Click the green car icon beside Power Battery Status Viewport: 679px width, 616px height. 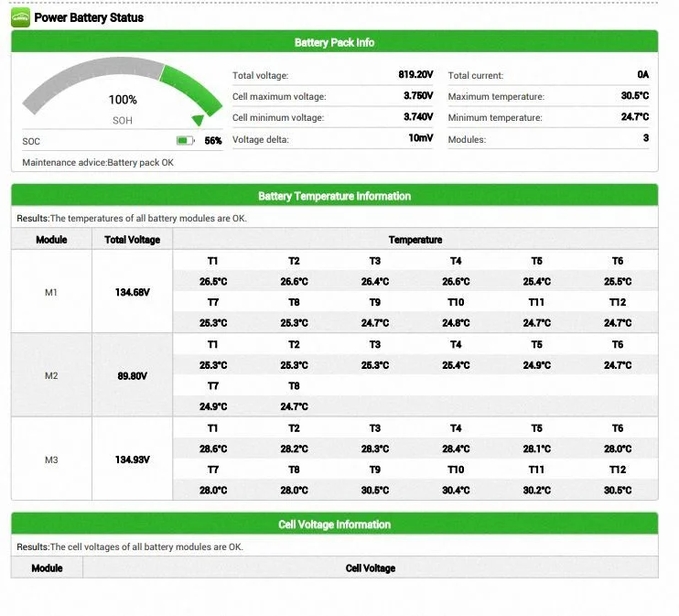coord(20,17)
